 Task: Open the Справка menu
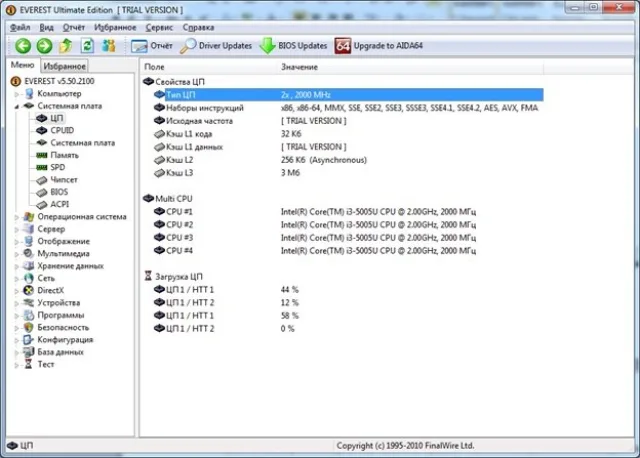pyautogui.click(x=198, y=27)
